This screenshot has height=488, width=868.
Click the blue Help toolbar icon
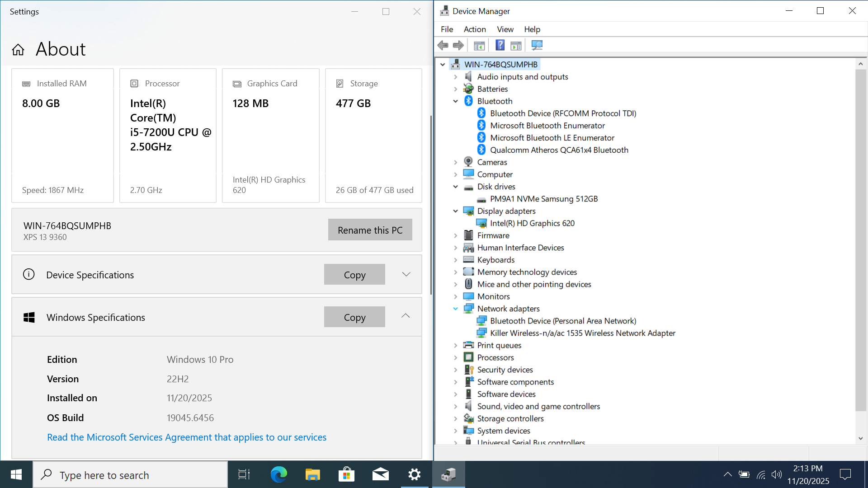click(500, 45)
